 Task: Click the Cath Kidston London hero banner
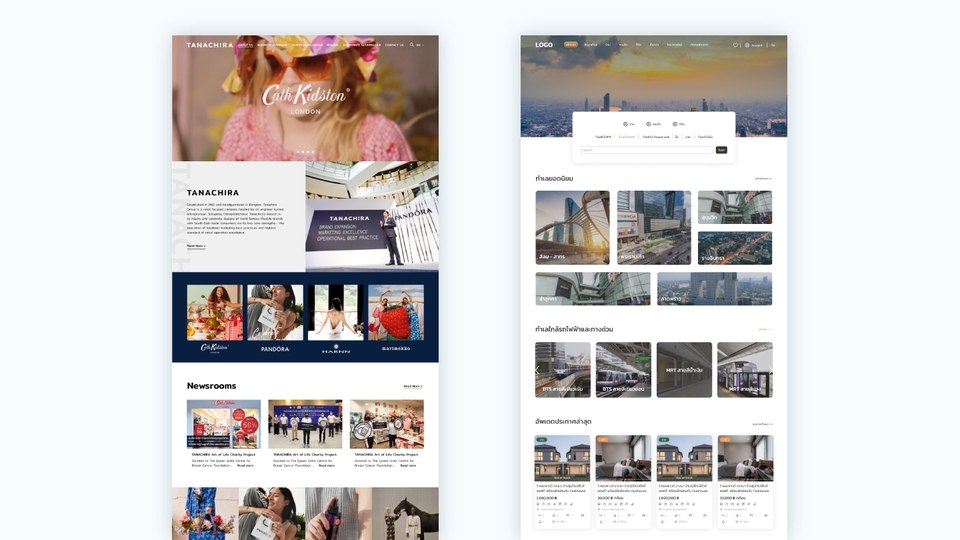coord(305,98)
